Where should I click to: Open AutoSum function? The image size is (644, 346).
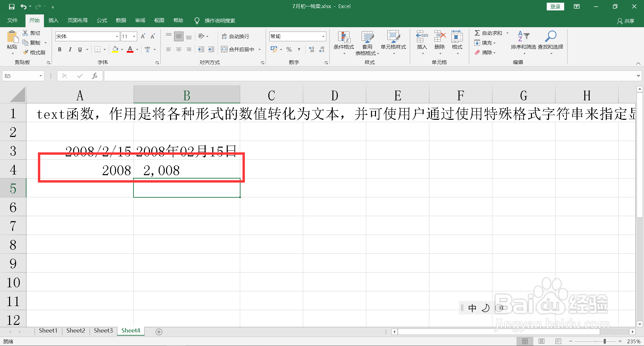pos(490,33)
